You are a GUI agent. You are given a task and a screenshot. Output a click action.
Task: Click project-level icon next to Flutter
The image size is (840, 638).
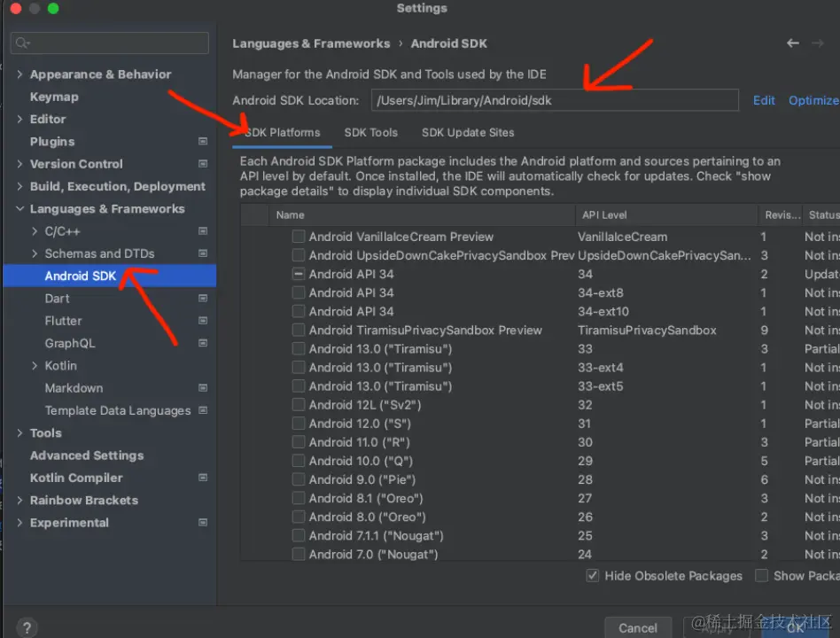click(x=203, y=321)
